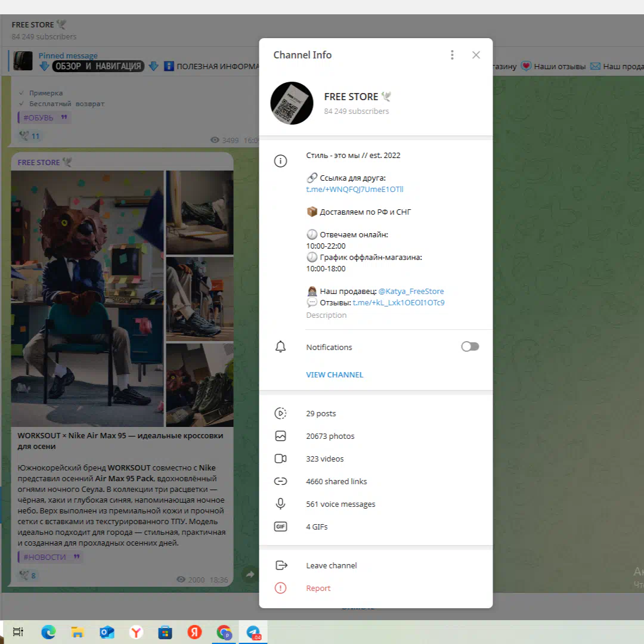This screenshot has width=644, height=644.
Task: Open the friend invite link t.me/+WNQFQJ7UmeE1OTll
Action: pyautogui.click(x=355, y=190)
